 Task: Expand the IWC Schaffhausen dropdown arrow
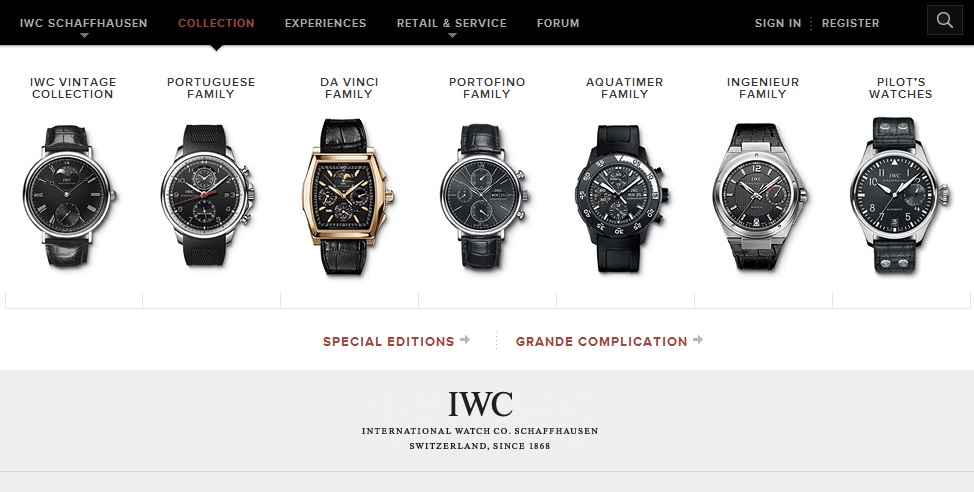click(x=84, y=36)
